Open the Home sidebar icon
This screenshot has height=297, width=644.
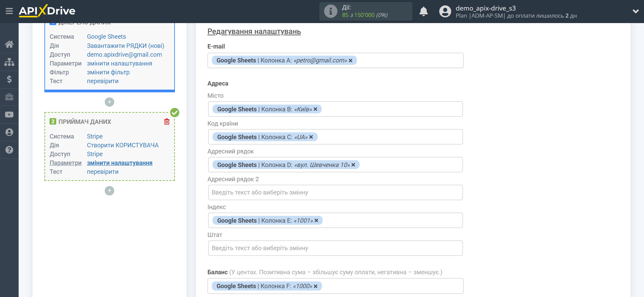pos(9,44)
